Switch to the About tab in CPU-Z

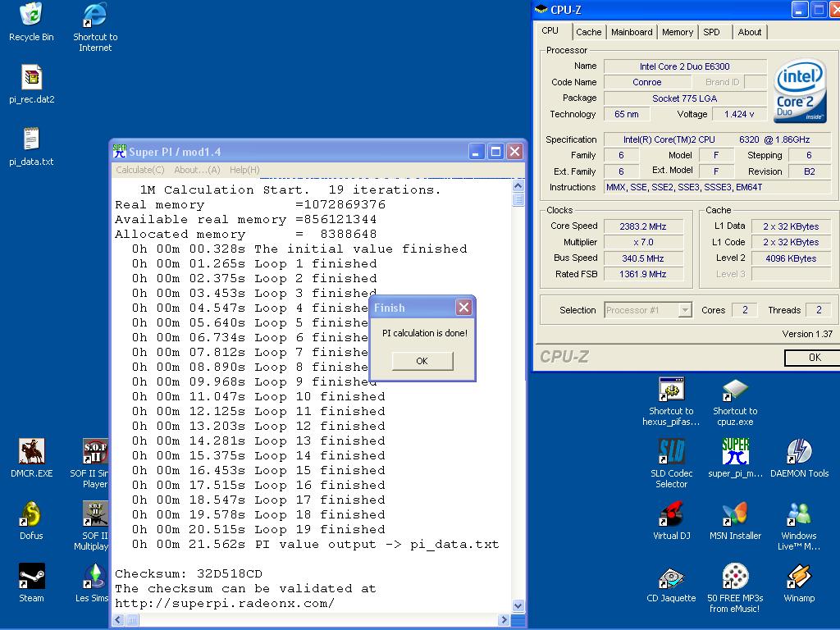750,32
